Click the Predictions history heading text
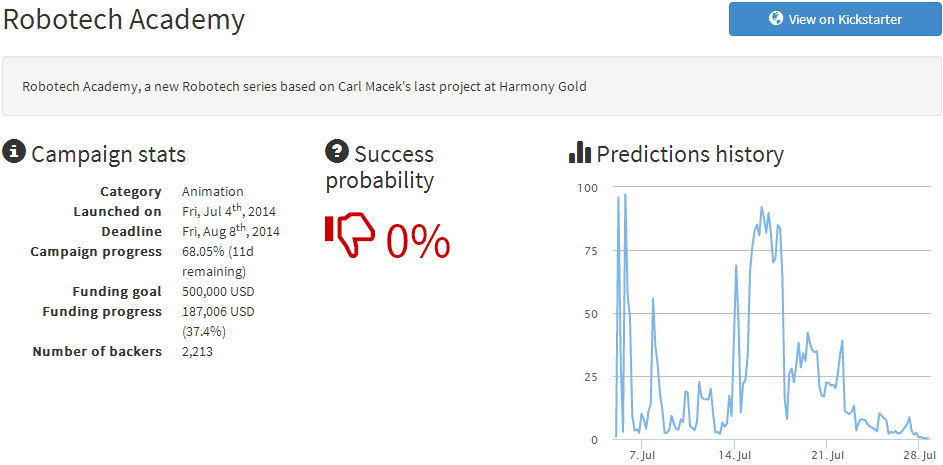The width and height of the screenshot is (943, 465). click(690, 155)
